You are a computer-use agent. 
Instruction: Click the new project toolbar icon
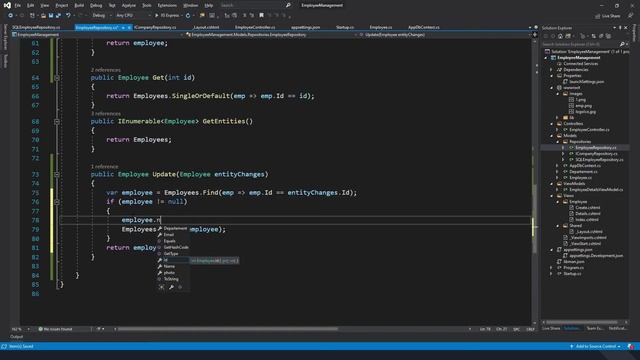click(x=32, y=16)
